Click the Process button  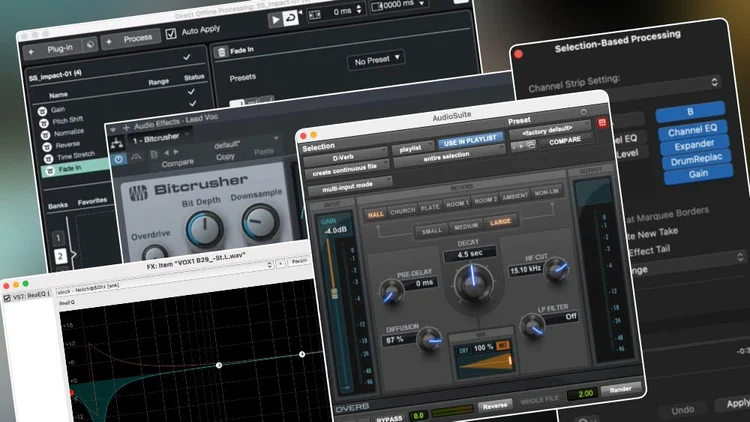(x=131, y=40)
